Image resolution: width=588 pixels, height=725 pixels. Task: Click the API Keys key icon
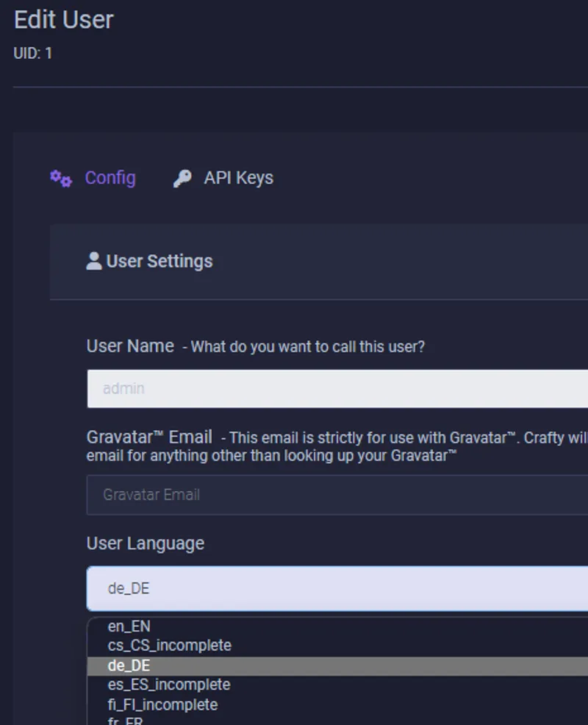(x=182, y=179)
